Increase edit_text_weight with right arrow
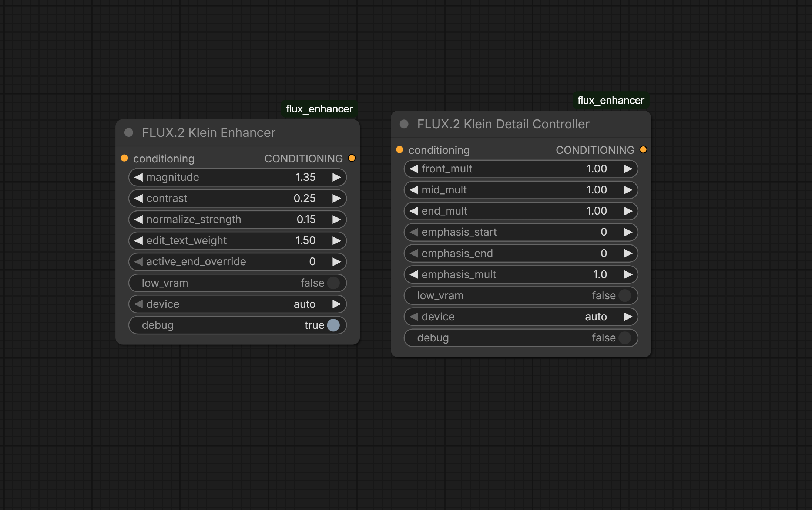Screen dimensions: 812x510 pos(336,240)
